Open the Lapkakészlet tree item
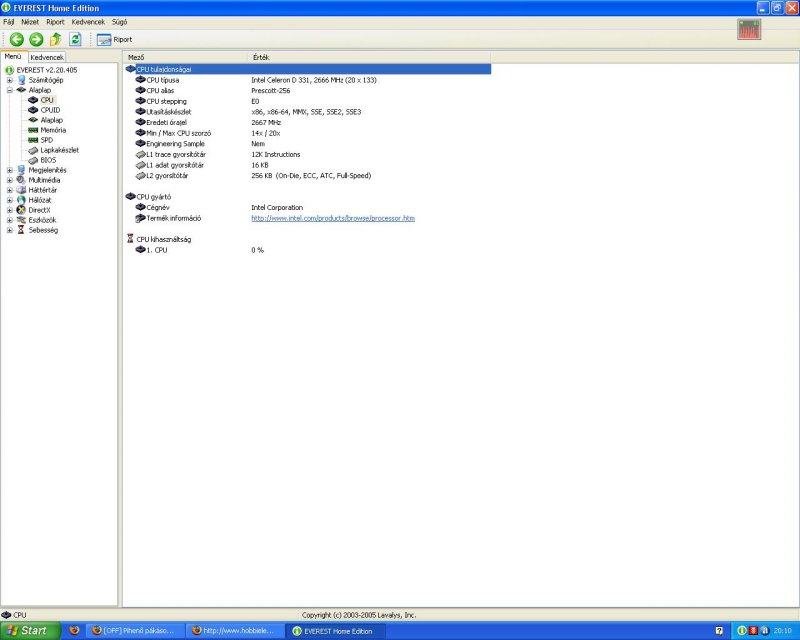The height and width of the screenshot is (640, 800). click(x=59, y=150)
